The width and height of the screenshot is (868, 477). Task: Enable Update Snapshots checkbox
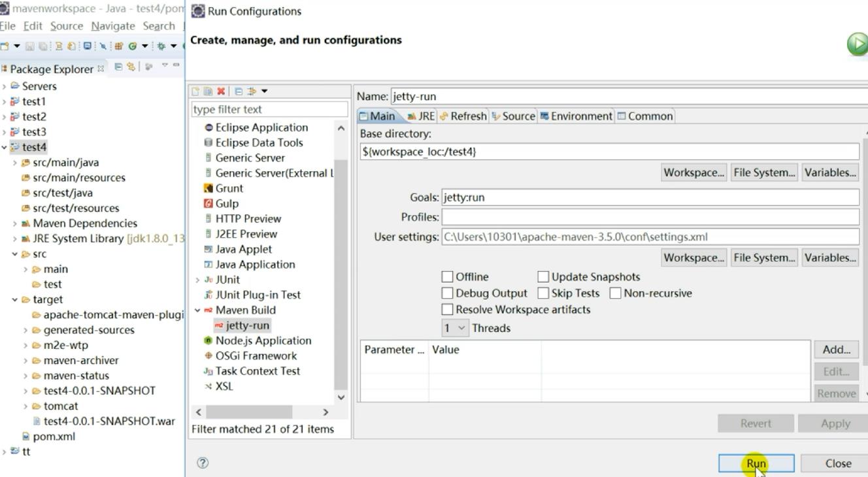coord(543,277)
